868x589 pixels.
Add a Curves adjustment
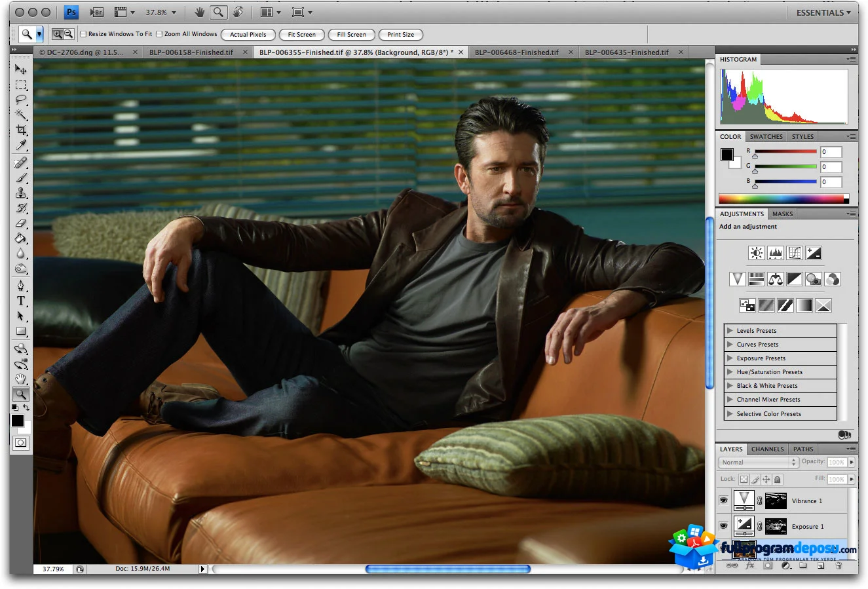pyautogui.click(x=795, y=253)
